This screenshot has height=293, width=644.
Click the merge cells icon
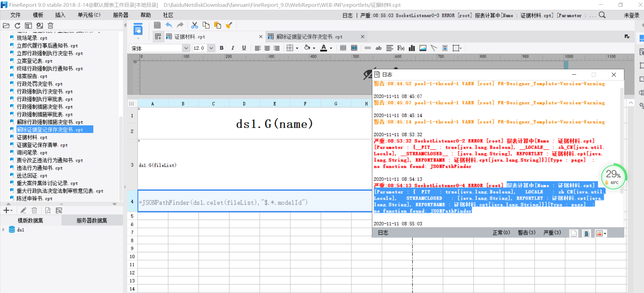343,48
